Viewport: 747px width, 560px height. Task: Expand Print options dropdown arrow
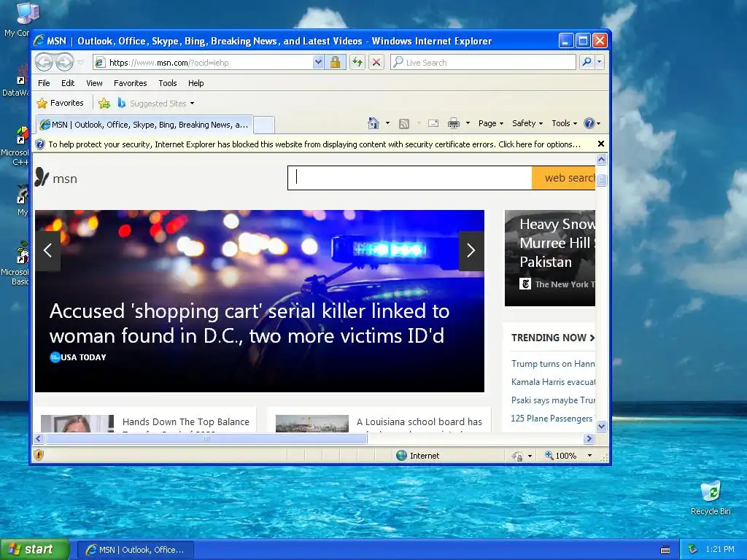point(468,123)
